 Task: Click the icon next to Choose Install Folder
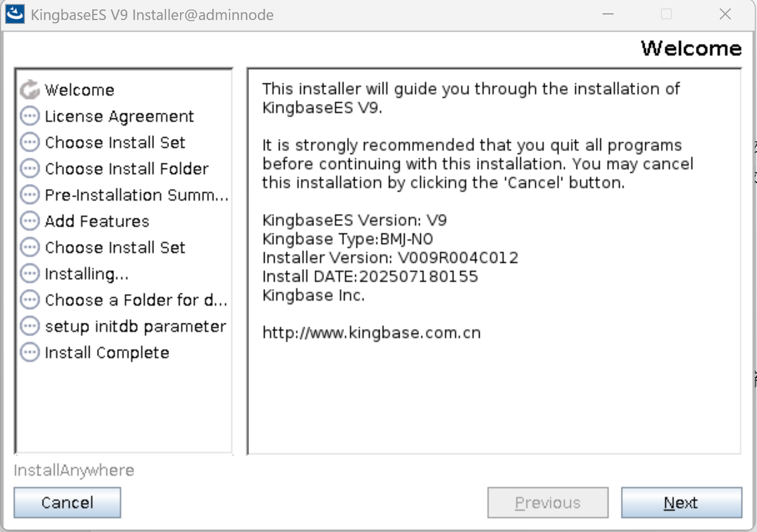click(x=29, y=168)
